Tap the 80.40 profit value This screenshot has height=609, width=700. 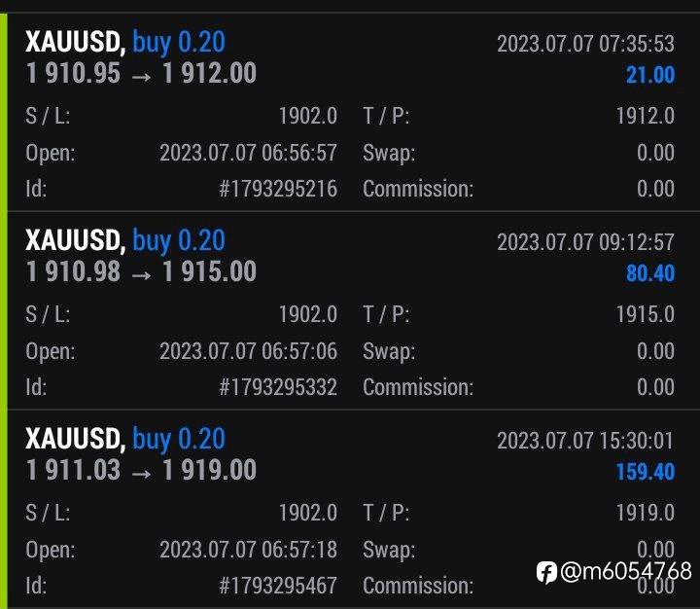coord(650,273)
